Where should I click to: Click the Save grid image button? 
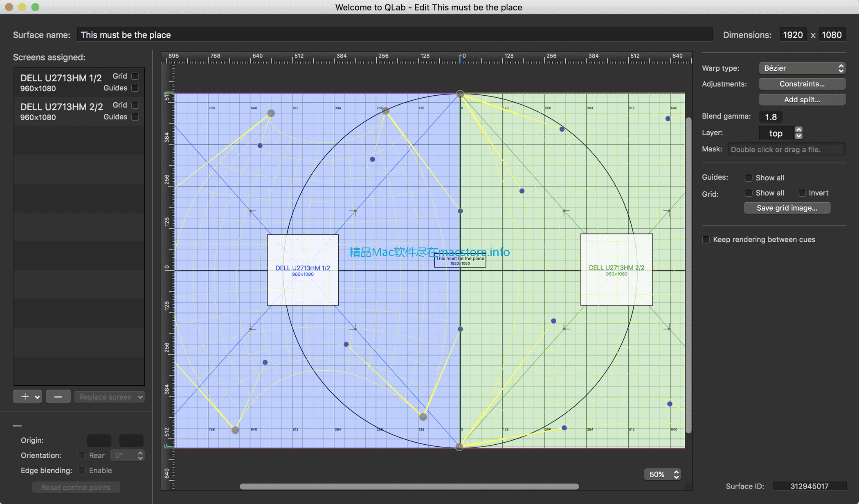click(787, 207)
